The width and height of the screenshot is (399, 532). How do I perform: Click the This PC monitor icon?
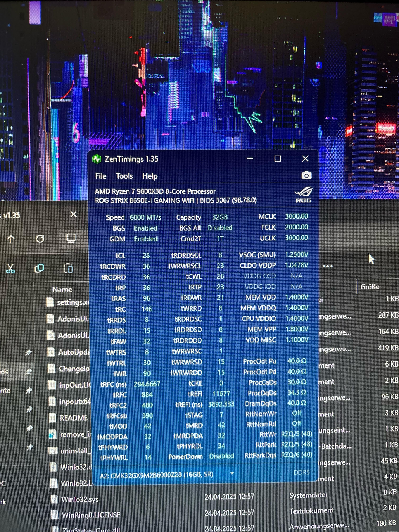coord(71,238)
